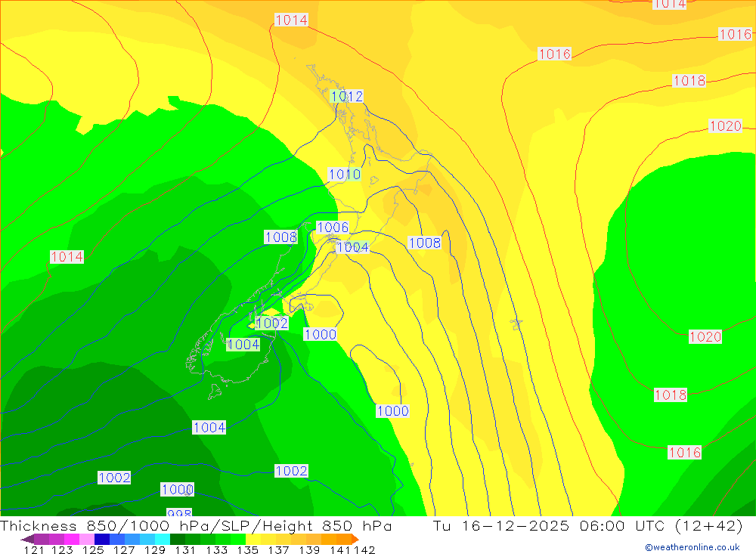Pick the cyan swatch in the thickness legend
756x554 pixels.
pyautogui.click(x=163, y=539)
